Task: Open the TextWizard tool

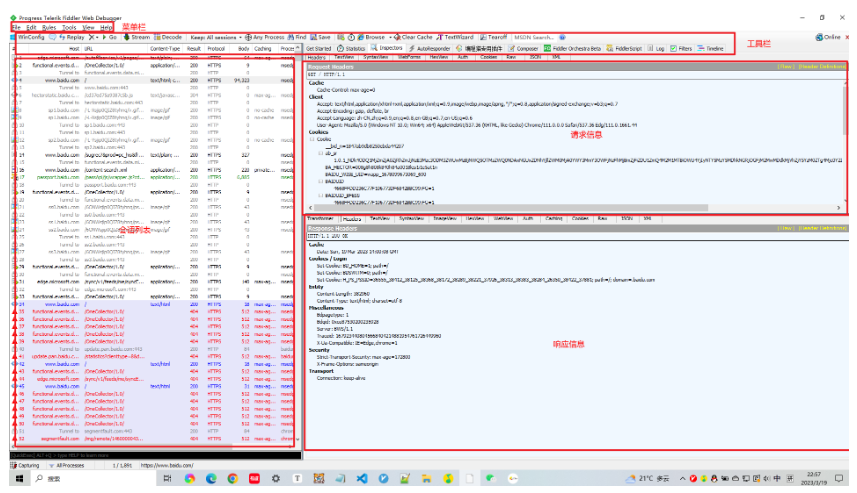Action: (x=455, y=37)
